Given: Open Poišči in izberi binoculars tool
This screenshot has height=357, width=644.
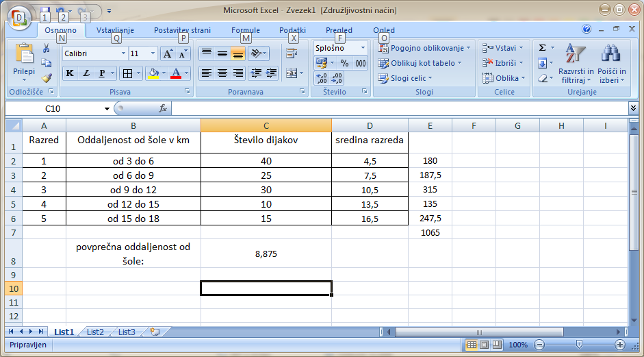Looking at the screenshot, I should pos(611,64).
